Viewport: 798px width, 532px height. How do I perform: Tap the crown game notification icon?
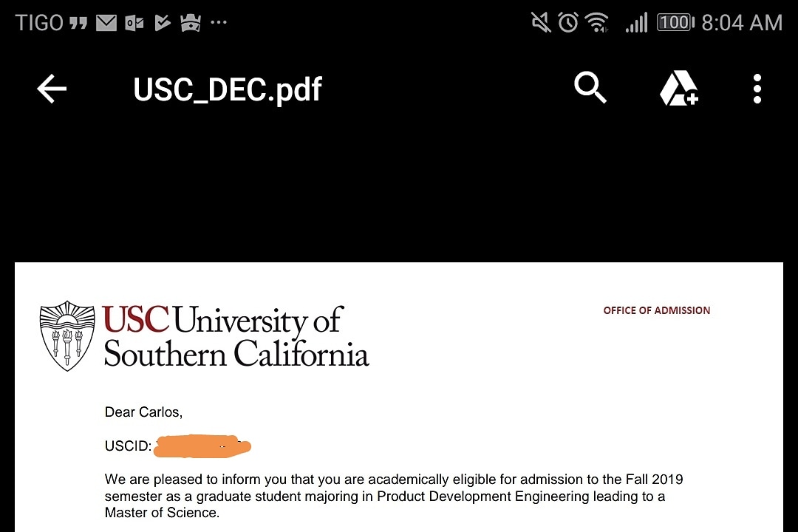(x=191, y=22)
